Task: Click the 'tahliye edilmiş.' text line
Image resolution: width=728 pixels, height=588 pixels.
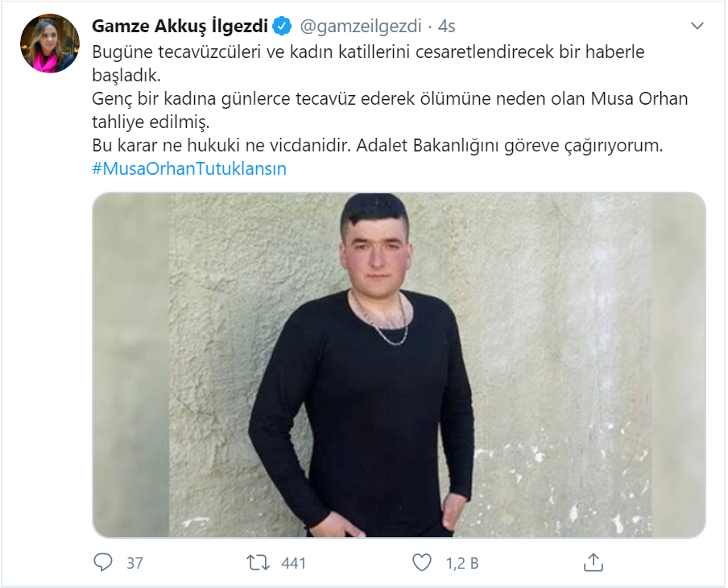Action: click(151, 122)
